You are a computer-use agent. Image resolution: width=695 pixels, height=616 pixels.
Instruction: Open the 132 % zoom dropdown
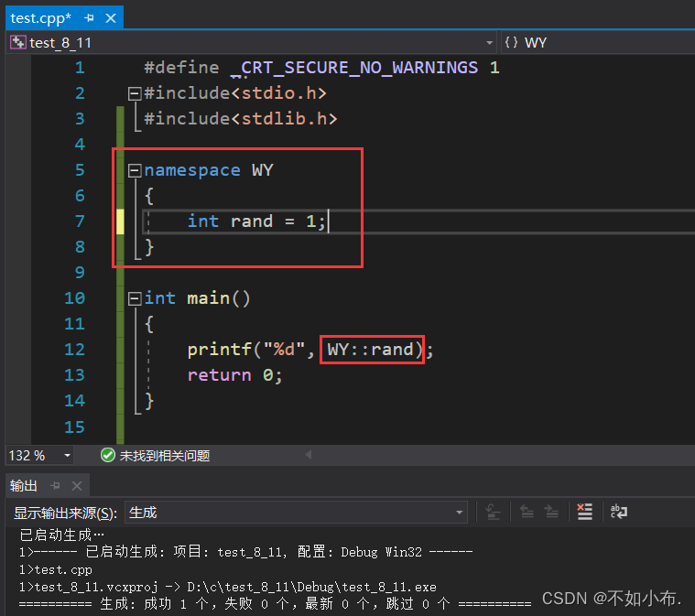pyautogui.click(x=67, y=455)
